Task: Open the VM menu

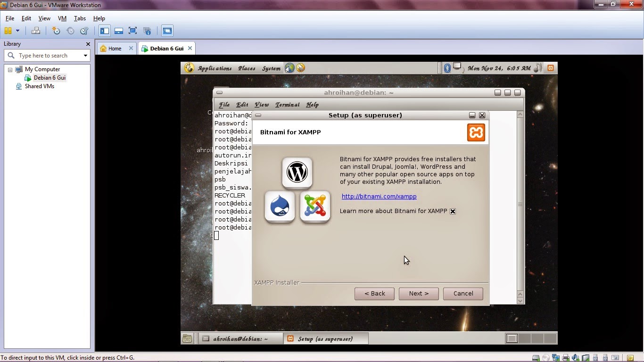Action: tap(62, 18)
